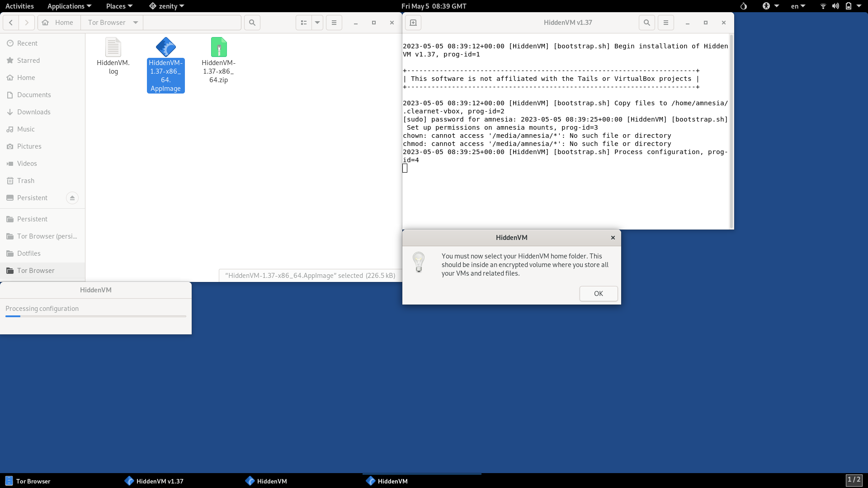This screenshot has height=488, width=868.
Task: Open new tab in HiddenVM terminal
Action: pos(413,23)
